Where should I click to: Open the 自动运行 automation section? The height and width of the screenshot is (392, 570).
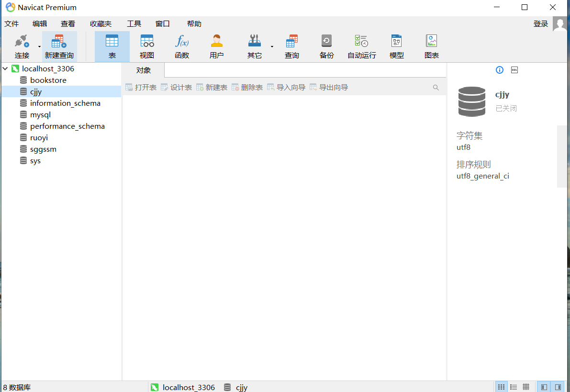tap(362, 46)
